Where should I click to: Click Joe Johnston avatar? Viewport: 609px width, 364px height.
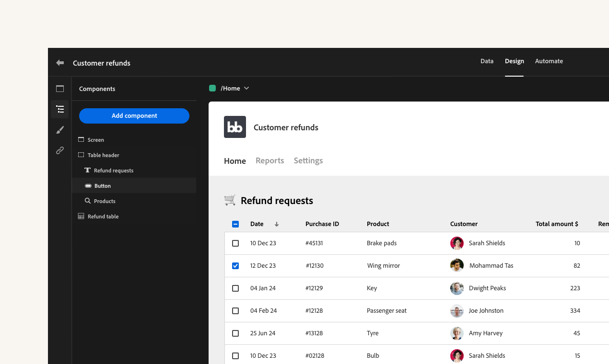(457, 311)
